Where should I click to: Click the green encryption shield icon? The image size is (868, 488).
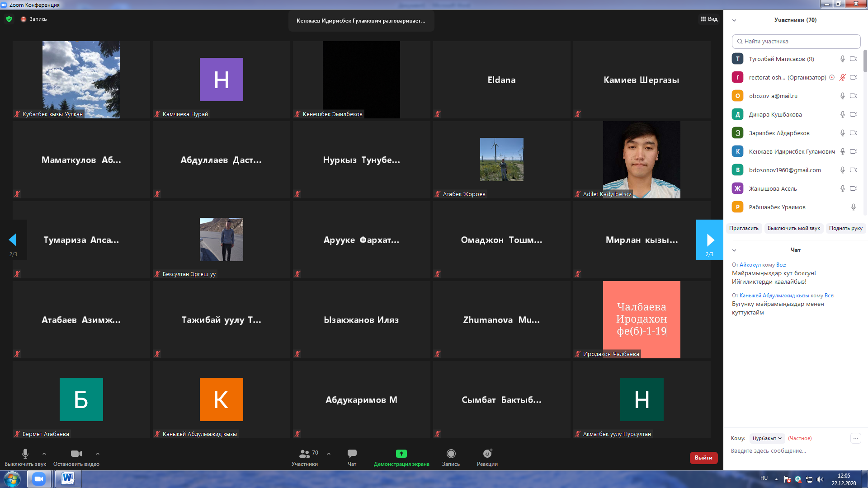[9, 19]
